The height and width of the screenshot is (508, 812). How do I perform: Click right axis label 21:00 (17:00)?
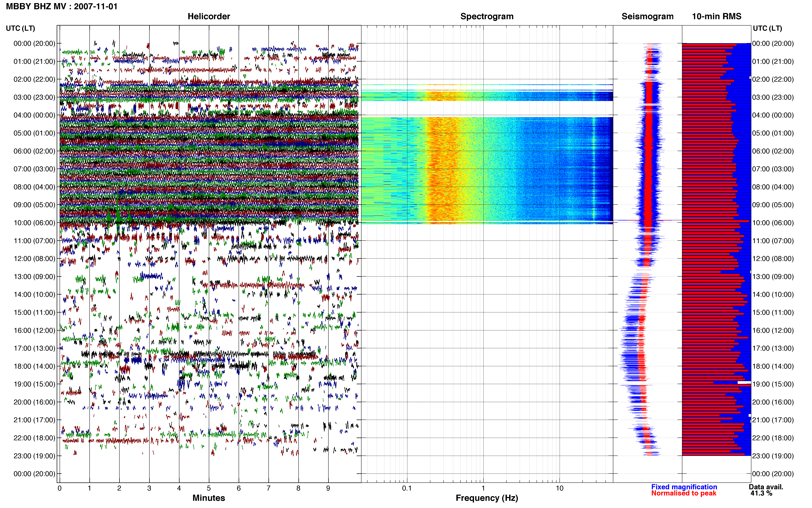773,420
